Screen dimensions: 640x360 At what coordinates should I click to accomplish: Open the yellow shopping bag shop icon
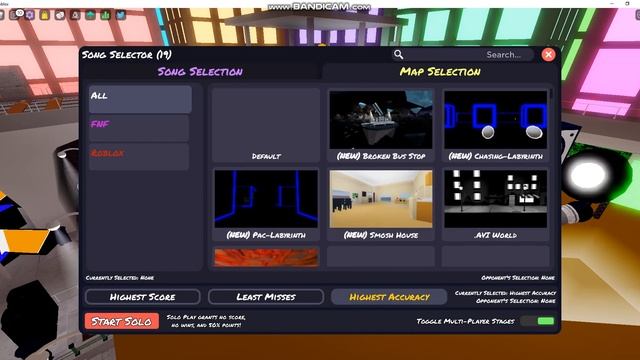pyautogui.click(x=44, y=15)
